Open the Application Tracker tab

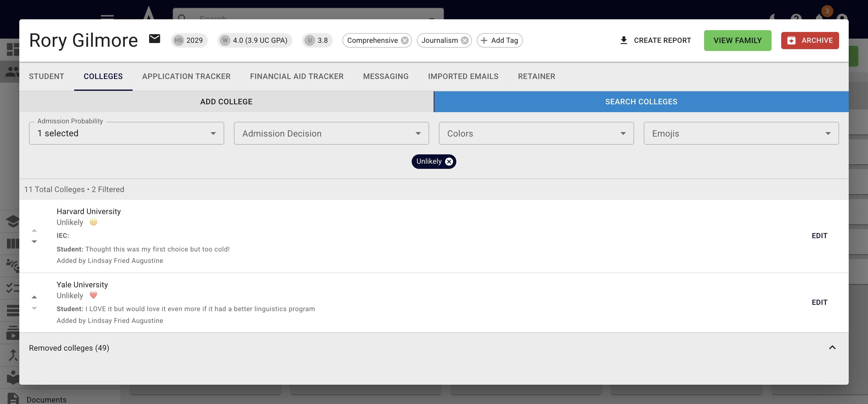(x=186, y=77)
